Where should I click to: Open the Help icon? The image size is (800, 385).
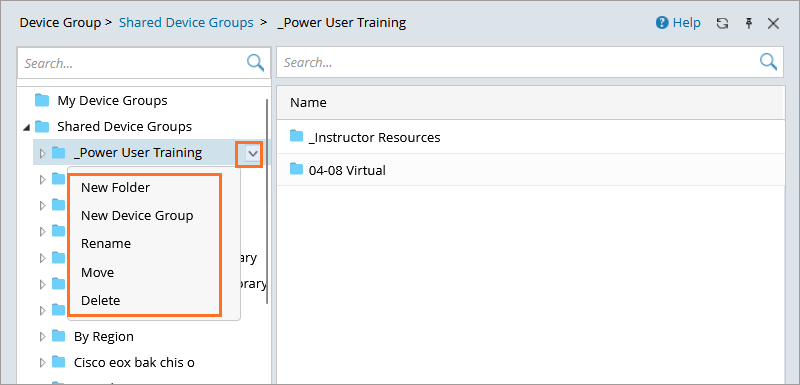pos(662,23)
